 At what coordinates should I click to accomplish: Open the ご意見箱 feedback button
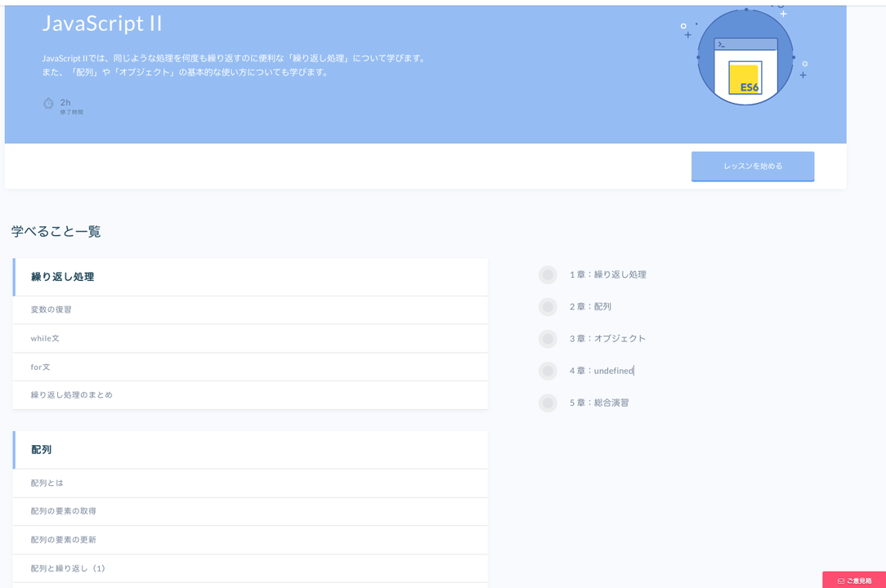(854, 580)
